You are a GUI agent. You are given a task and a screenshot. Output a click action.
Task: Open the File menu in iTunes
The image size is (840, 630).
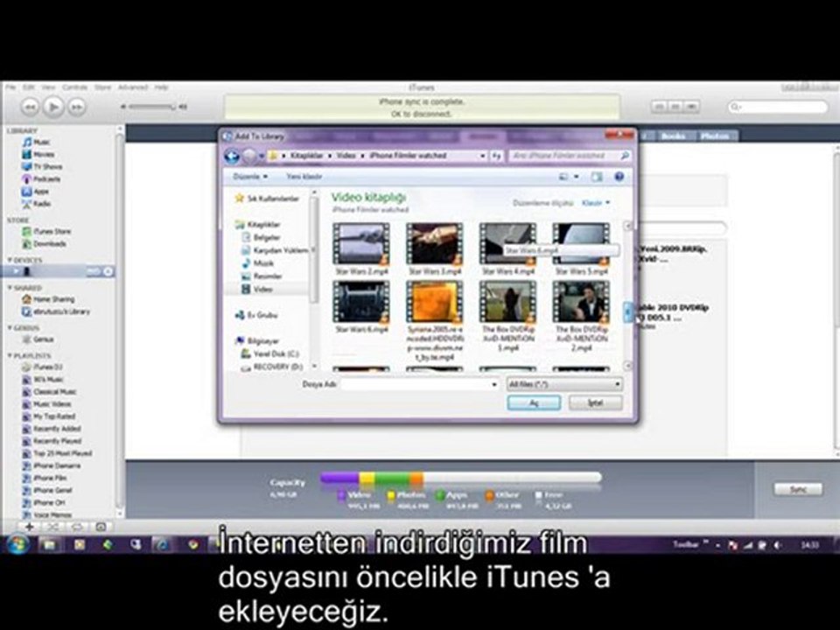(x=11, y=87)
